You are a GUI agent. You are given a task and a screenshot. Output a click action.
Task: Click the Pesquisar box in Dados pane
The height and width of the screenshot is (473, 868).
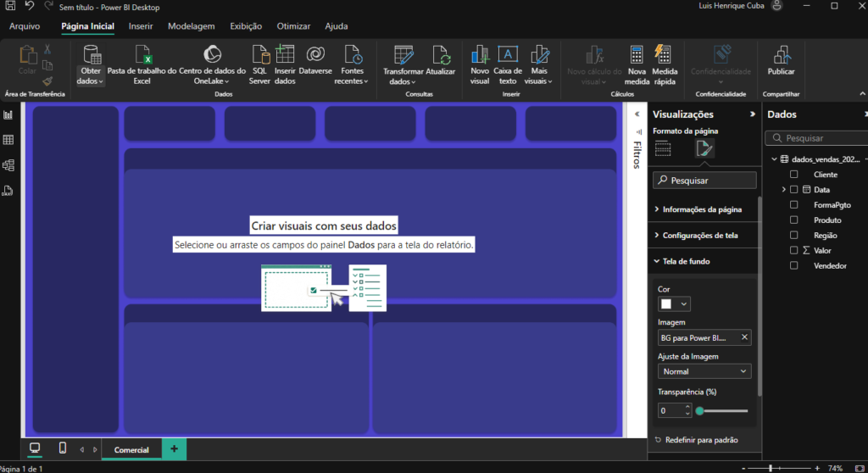tap(817, 138)
